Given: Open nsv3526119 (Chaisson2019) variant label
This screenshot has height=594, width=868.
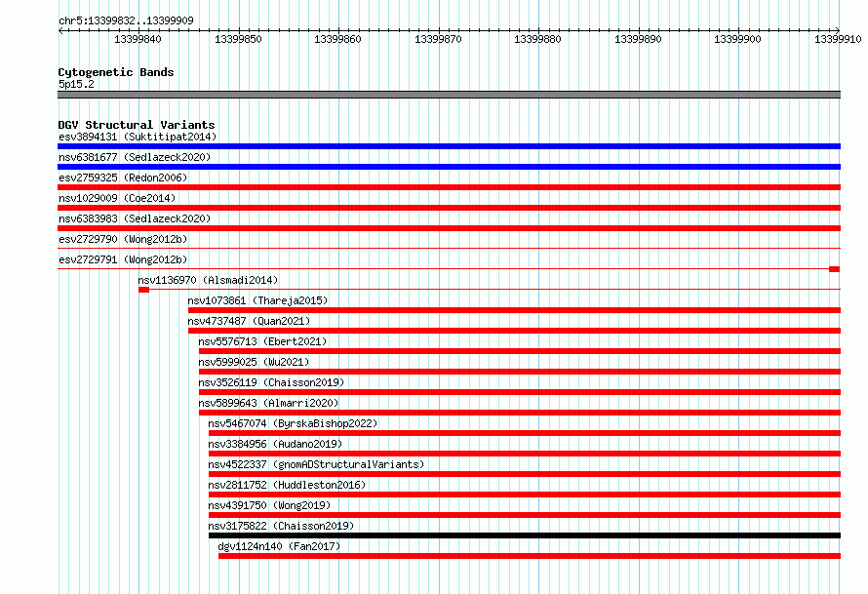Looking at the screenshot, I should coord(271,382).
